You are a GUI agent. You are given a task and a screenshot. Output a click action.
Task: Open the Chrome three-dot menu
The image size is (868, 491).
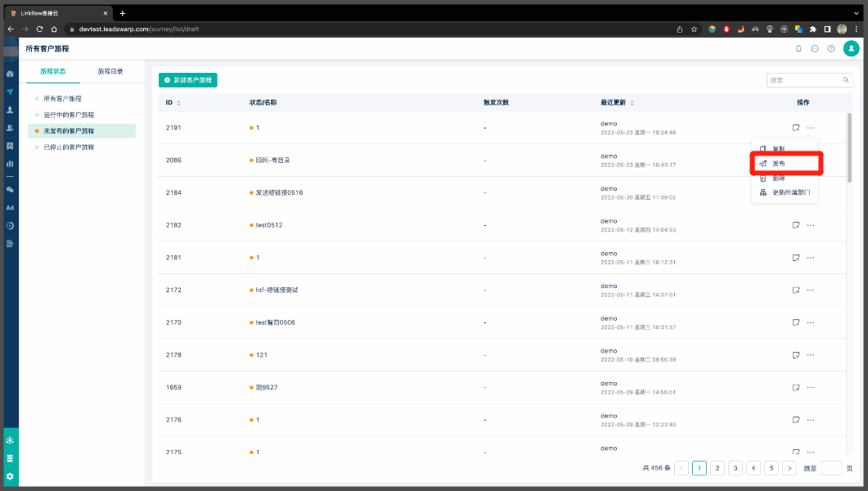pyautogui.click(x=856, y=29)
